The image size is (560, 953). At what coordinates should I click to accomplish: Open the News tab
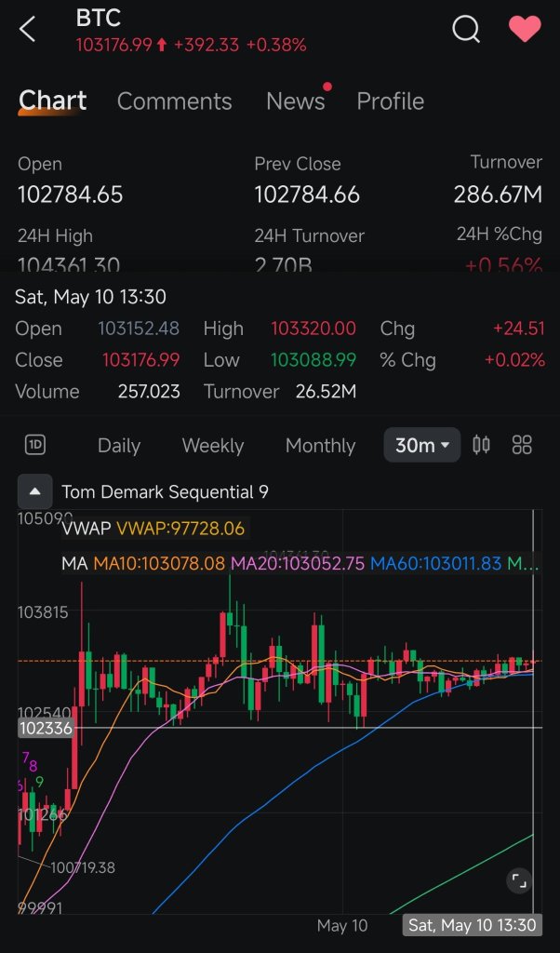point(296,101)
